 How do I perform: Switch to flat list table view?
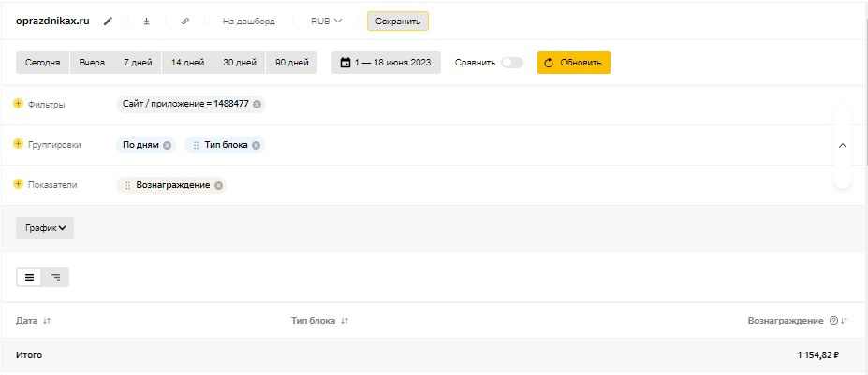tap(30, 277)
